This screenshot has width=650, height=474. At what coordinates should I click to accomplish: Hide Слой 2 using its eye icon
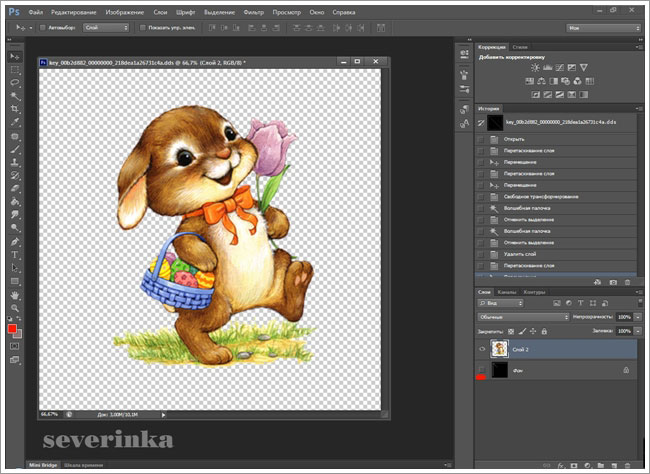pyautogui.click(x=482, y=349)
